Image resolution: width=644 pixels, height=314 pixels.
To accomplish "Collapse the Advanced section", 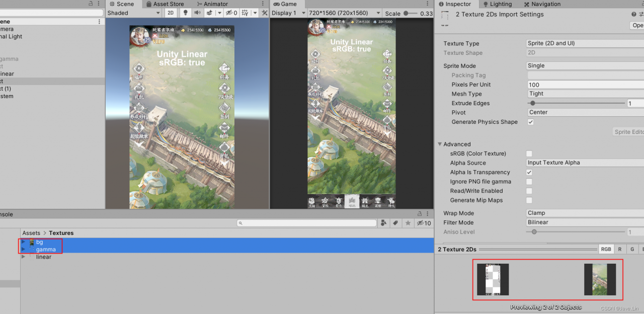I will 440,144.
